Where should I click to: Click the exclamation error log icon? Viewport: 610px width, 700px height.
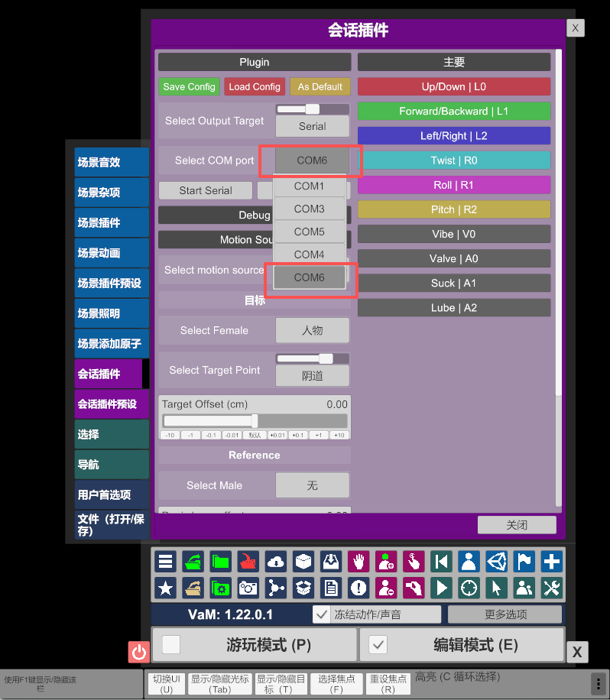pyautogui.click(x=359, y=588)
